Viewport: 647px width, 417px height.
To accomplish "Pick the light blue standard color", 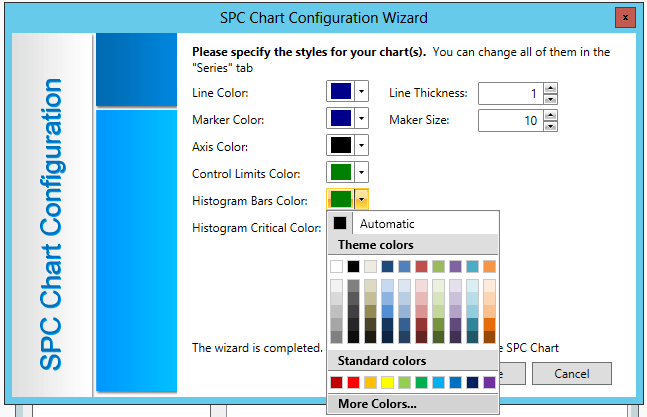I will pyautogui.click(x=438, y=382).
